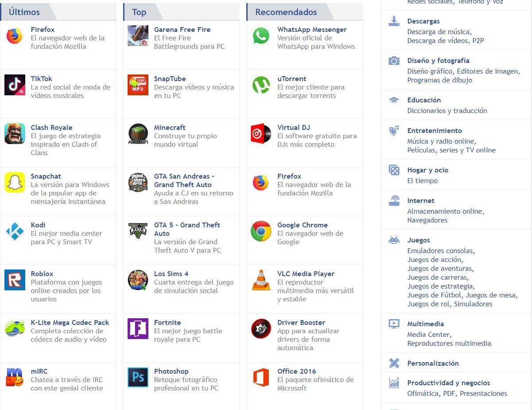Switch to the Últimos tab

coord(24,12)
